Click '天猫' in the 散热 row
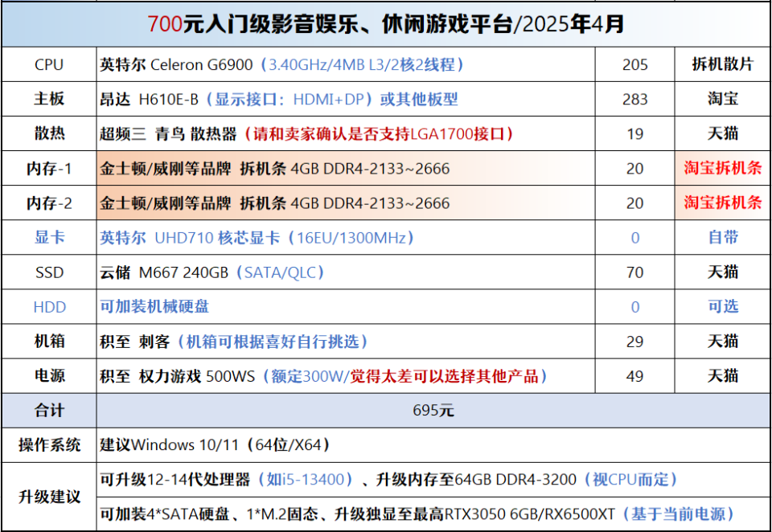 [722, 133]
